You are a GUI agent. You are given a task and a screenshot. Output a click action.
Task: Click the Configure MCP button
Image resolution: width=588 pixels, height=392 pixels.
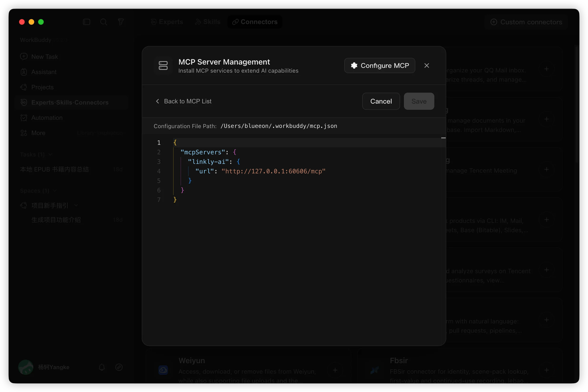click(x=380, y=65)
